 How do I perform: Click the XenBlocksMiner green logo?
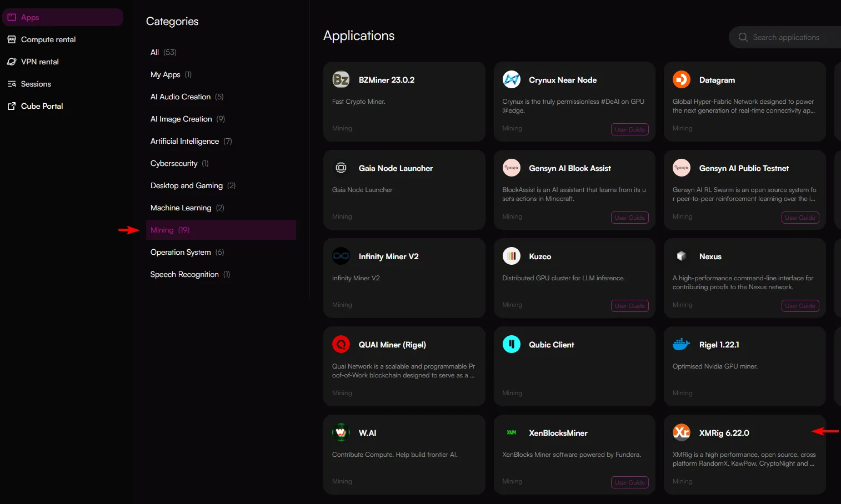512,432
